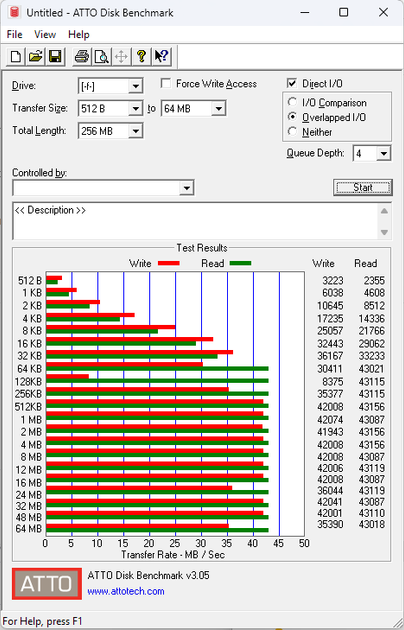Click the 64 MB row read value 43018

(372, 524)
